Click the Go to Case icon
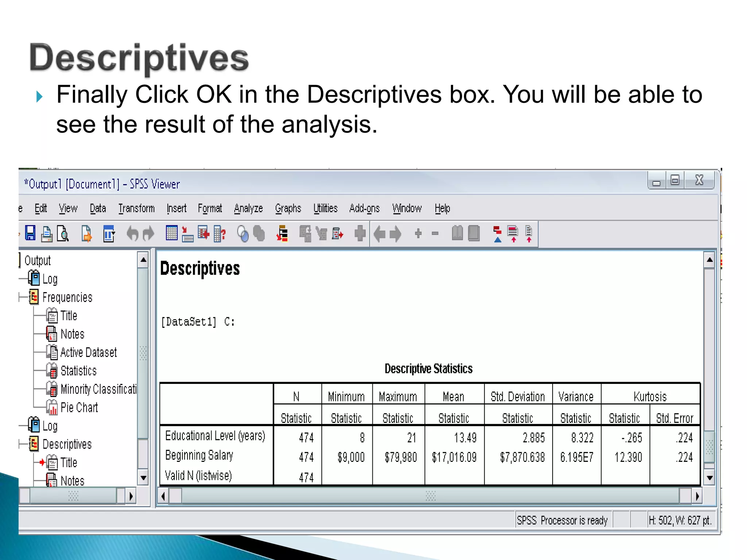The image size is (747, 560). pos(187,234)
